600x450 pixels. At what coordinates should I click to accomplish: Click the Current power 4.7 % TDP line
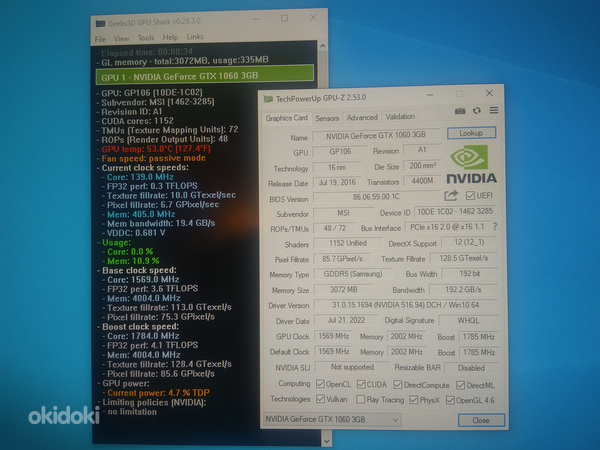coord(158,393)
